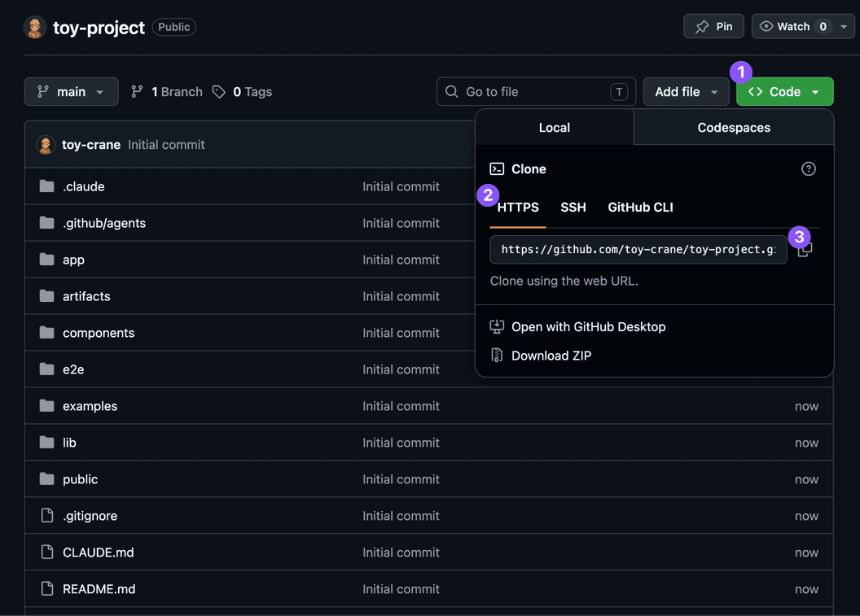Click the GitHub Desktop icon
860x616 pixels.
click(x=497, y=326)
